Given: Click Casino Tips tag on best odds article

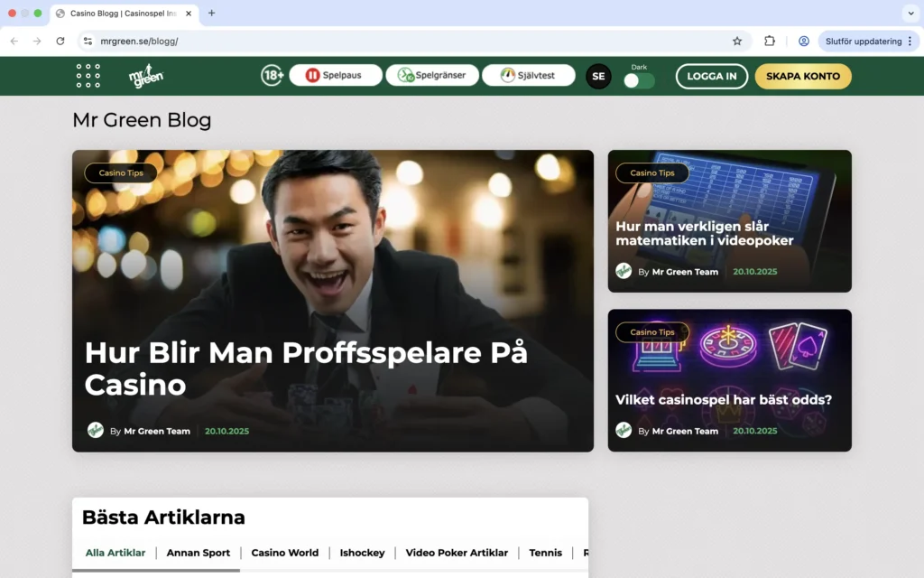Looking at the screenshot, I should [x=651, y=332].
